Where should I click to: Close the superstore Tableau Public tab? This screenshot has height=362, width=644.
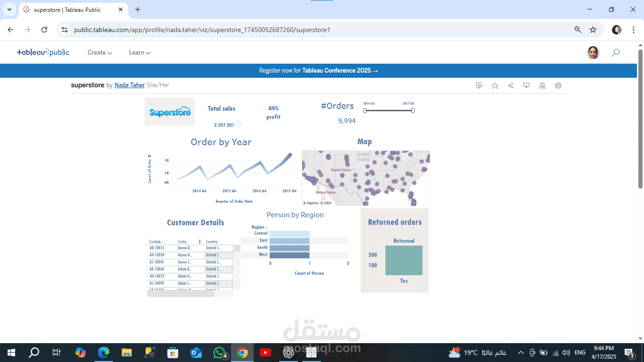click(x=121, y=9)
